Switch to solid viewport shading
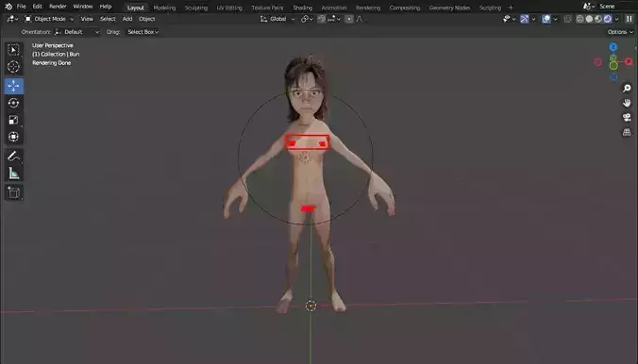 [x=589, y=19]
